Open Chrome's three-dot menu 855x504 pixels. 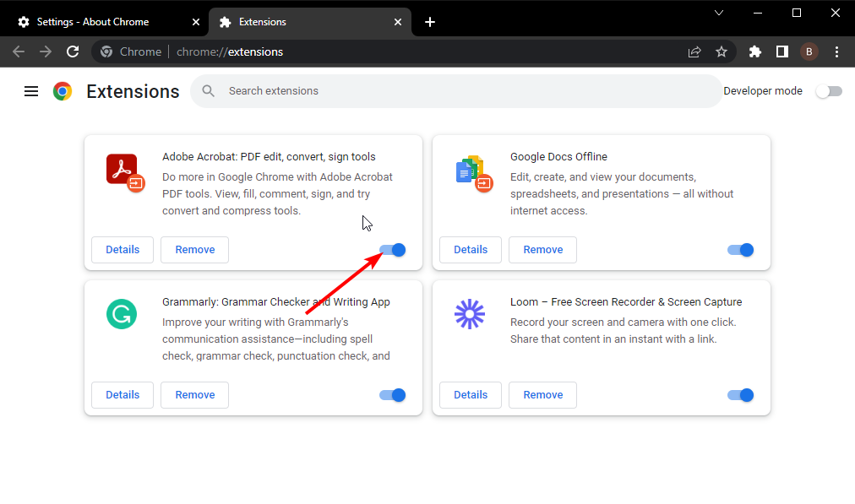pos(837,51)
